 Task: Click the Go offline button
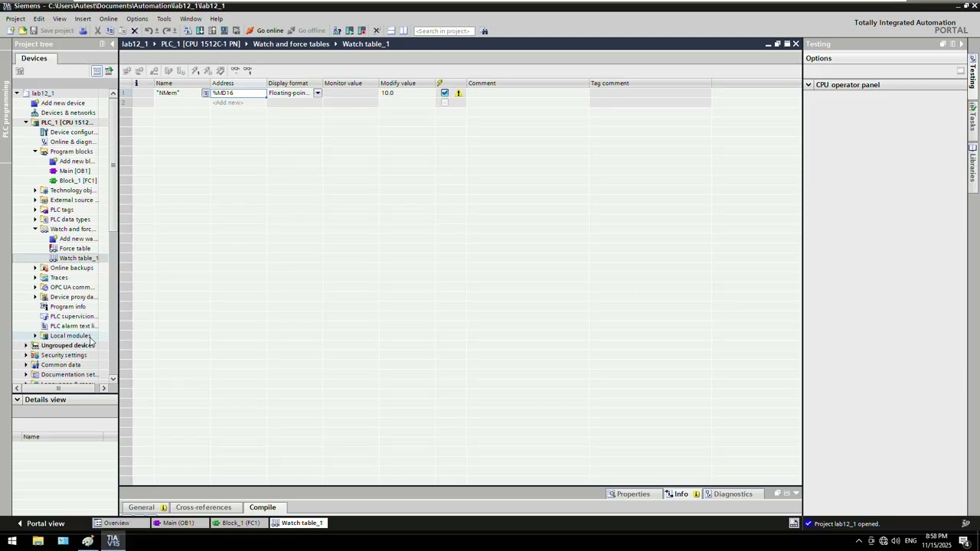coord(306,31)
